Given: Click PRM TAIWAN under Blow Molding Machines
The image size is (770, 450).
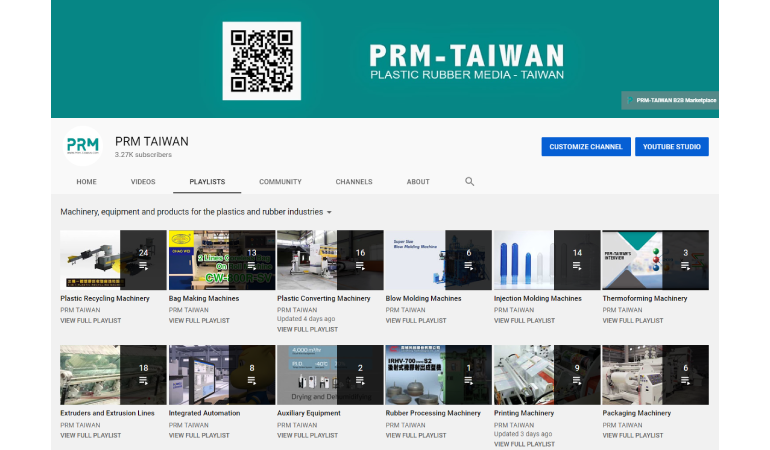Looking at the screenshot, I should (405, 310).
